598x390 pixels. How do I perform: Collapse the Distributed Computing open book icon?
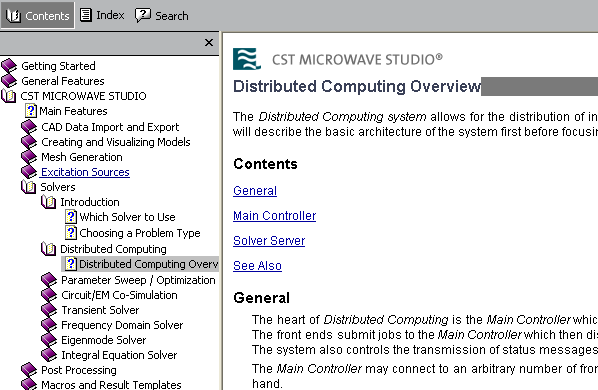tap(48, 249)
